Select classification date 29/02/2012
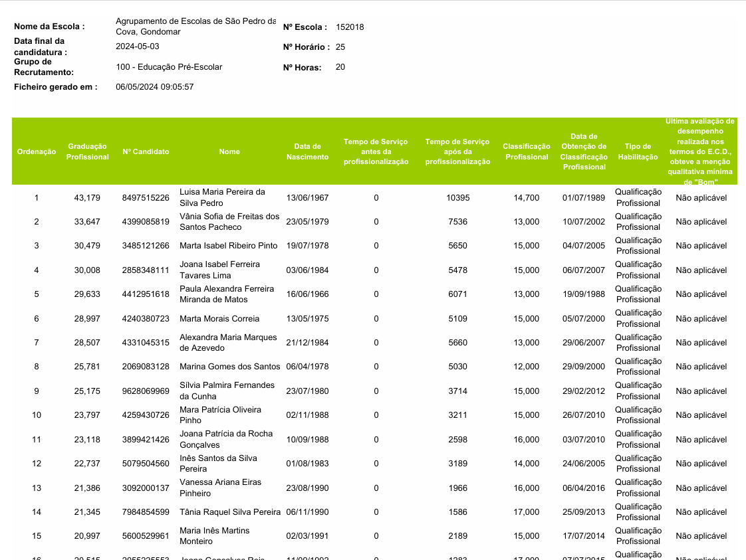Screen dimensions: 746x560 click(x=584, y=391)
